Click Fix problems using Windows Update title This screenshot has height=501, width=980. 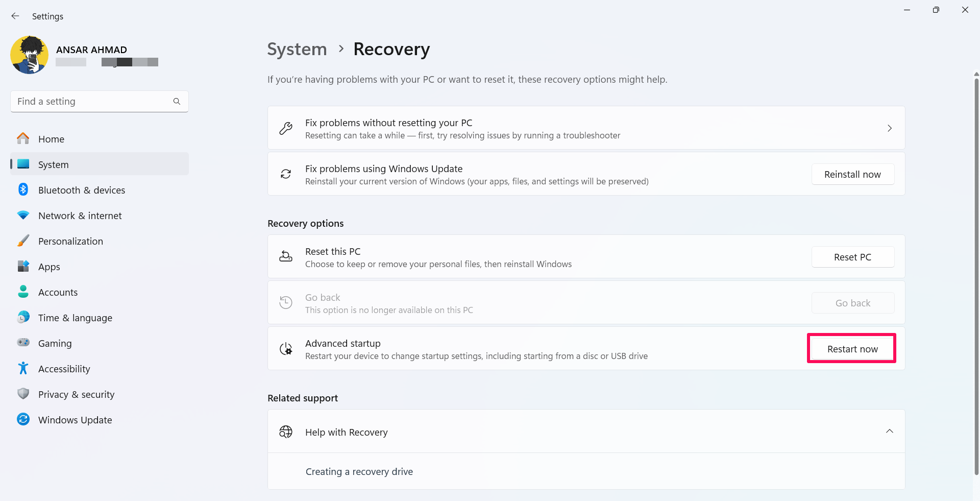coord(384,169)
